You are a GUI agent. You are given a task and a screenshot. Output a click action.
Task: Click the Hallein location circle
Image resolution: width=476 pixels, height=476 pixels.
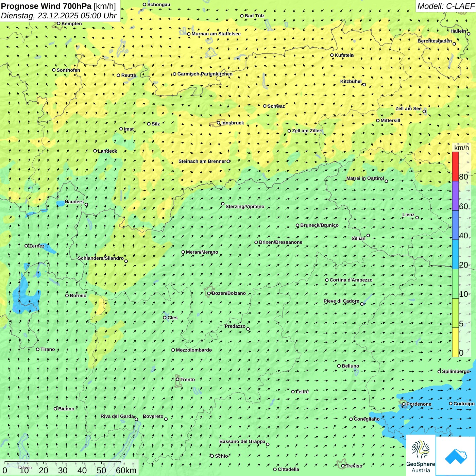tap(469, 34)
